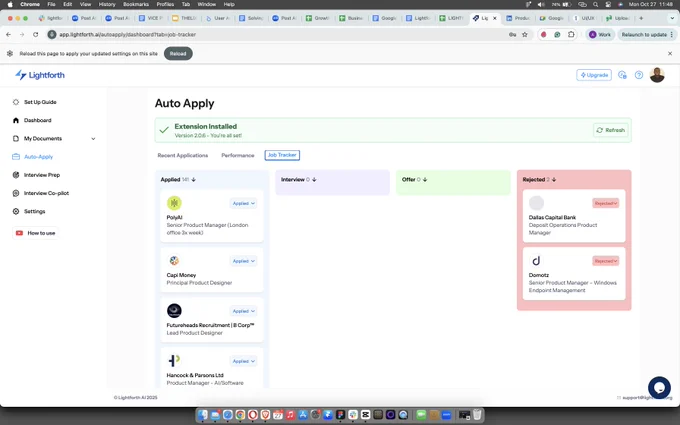680x425 pixels.
Task: Open Interview Prep in the sidebar
Action: click(42, 175)
